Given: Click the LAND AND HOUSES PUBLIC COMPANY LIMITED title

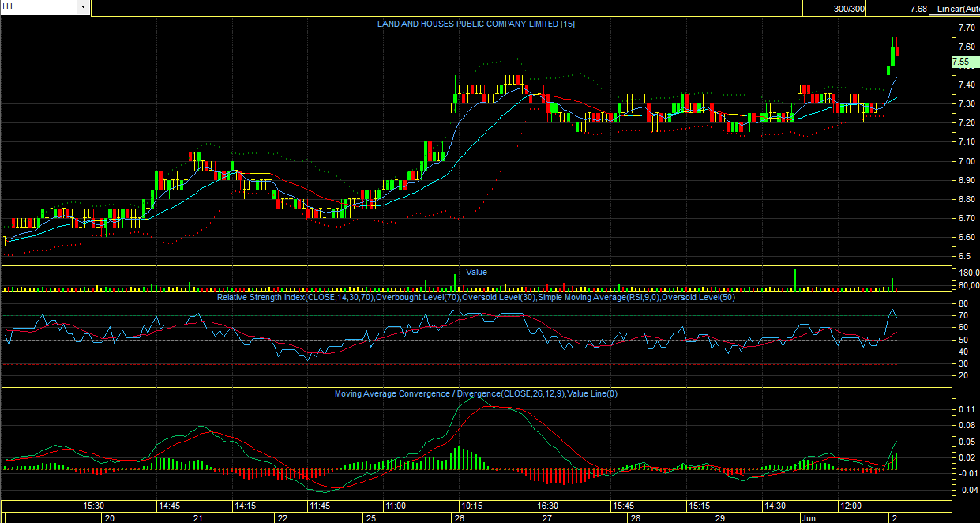Looking at the screenshot, I should click(476, 24).
